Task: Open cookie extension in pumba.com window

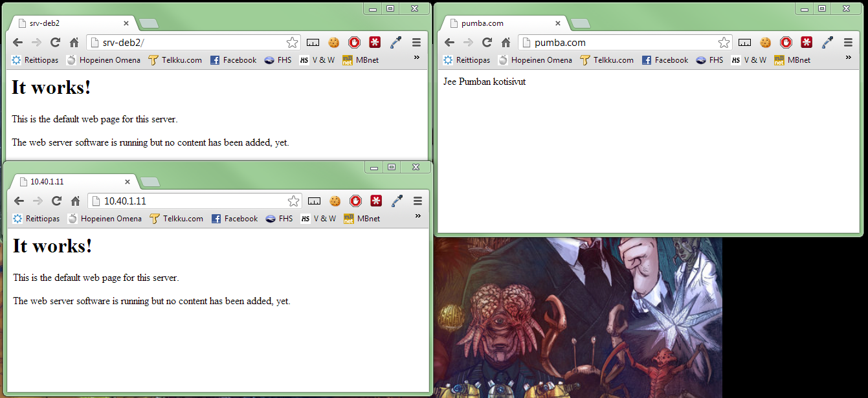Action: coord(766,43)
